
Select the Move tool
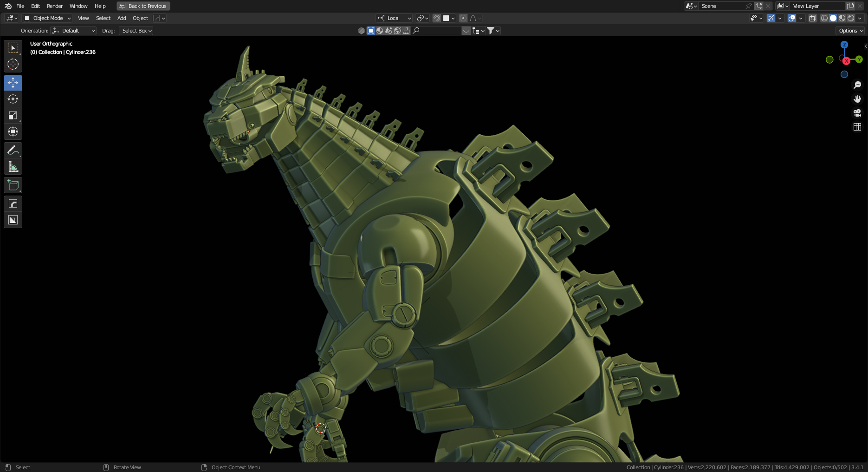13,83
